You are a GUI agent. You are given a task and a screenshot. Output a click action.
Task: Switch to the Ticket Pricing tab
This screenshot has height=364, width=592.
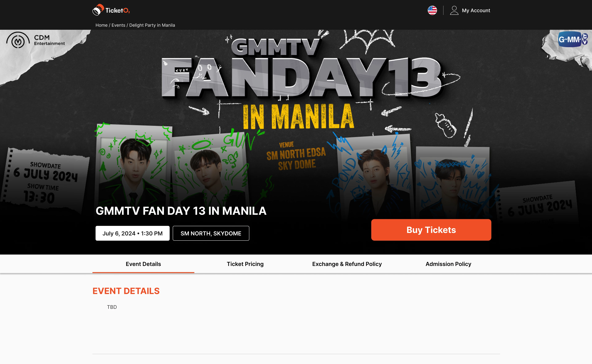pyautogui.click(x=245, y=264)
